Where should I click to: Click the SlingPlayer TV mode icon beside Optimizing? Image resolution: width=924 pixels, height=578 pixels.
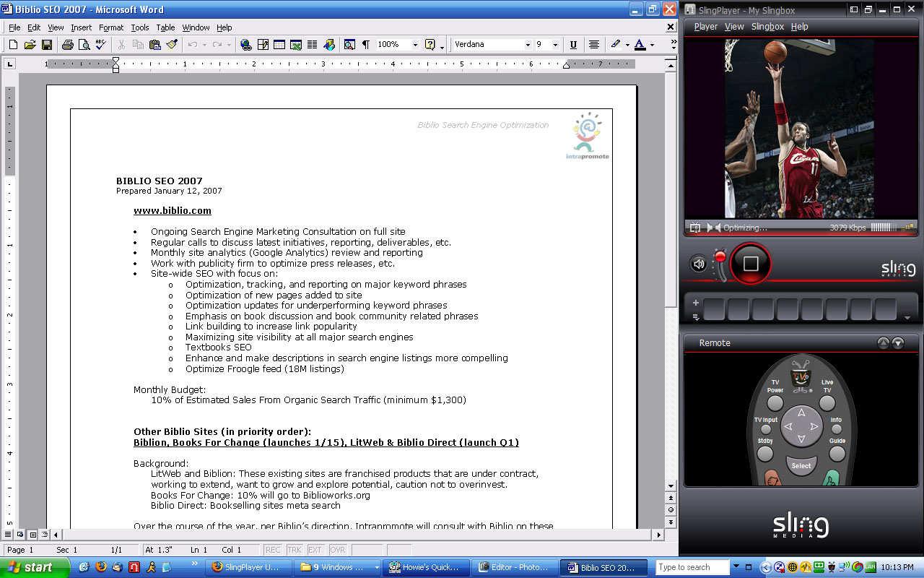[695, 228]
